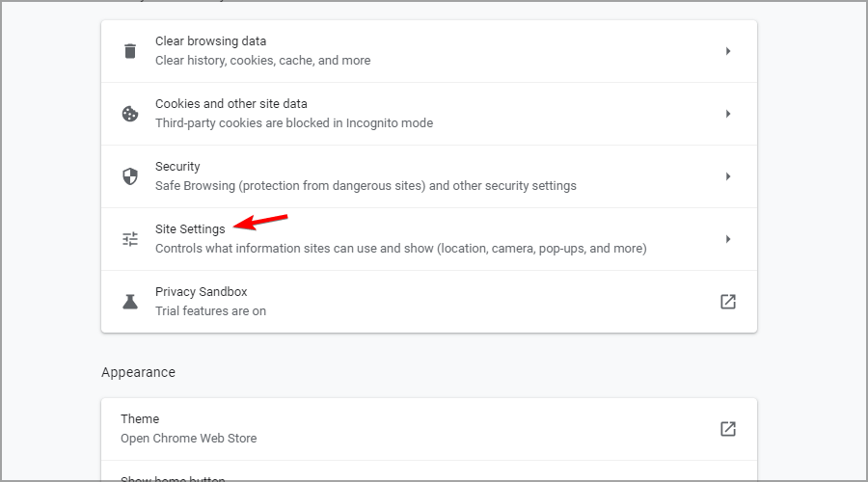
Task: Click the Theme setting label
Action: click(140, 419)
